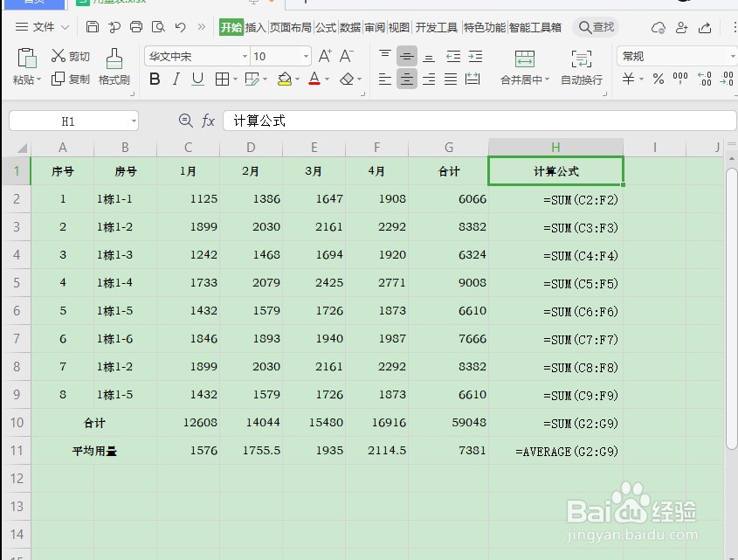Click the Undo arrow icon

pyautogui.click(x=180, y=27)
